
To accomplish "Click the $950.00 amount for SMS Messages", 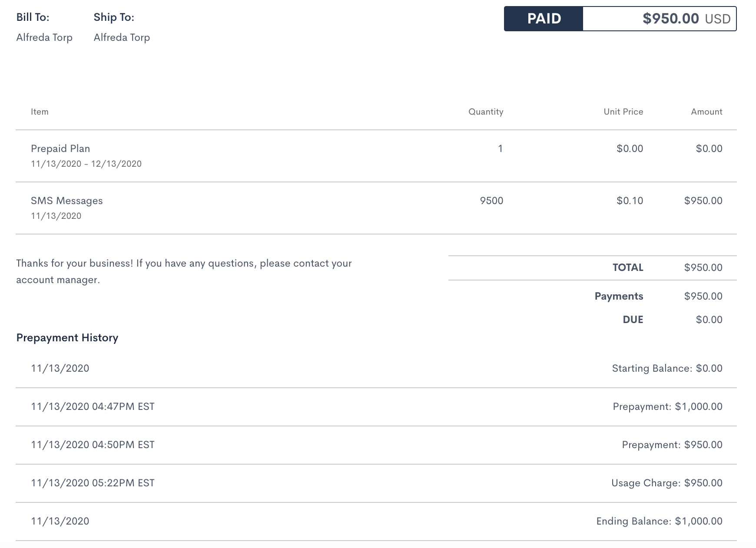I will click(703, 201).
